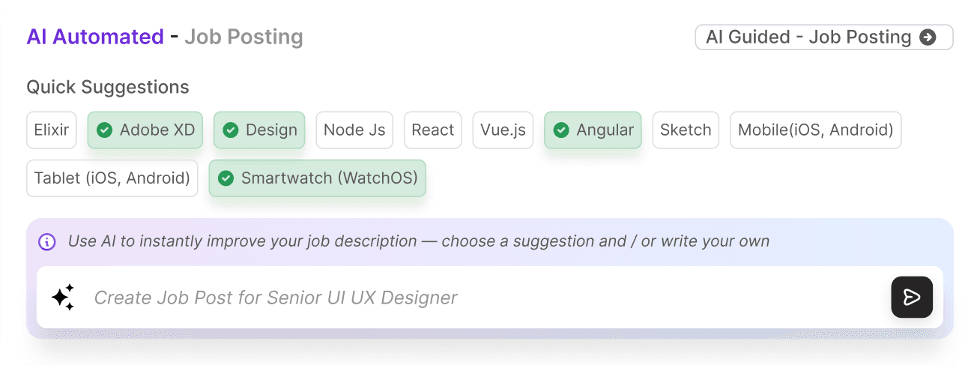
Task: Click green checkmark on Angular chip
Action: tap(561, 130)
